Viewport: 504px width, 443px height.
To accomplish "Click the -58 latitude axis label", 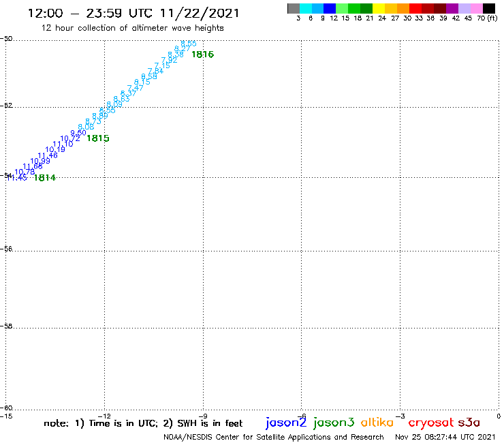I will (x=6, y=326).
